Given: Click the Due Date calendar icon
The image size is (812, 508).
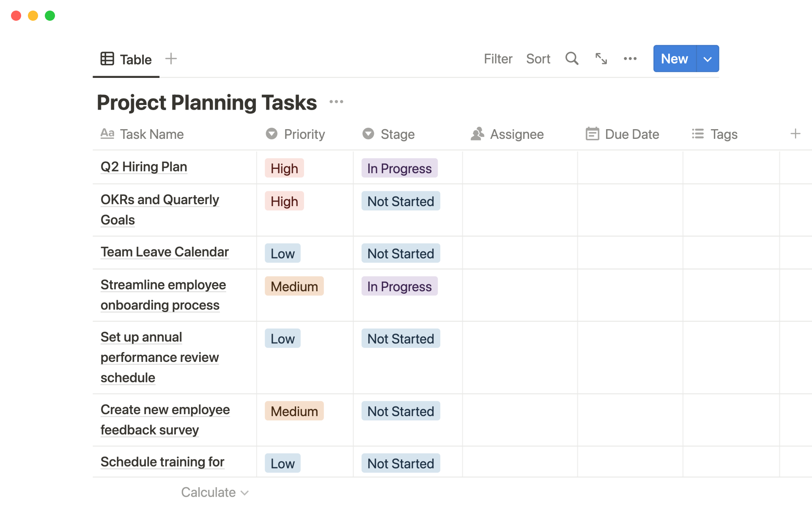Looking at the screenshot, I should pyautogui.click(x=593, y=134).
